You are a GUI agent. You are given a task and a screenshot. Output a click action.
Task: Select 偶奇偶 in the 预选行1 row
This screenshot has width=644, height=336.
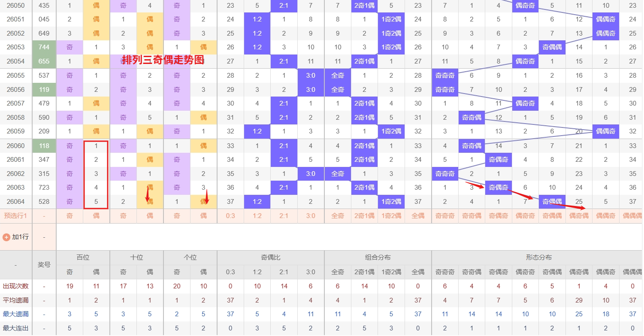[579, 216]
